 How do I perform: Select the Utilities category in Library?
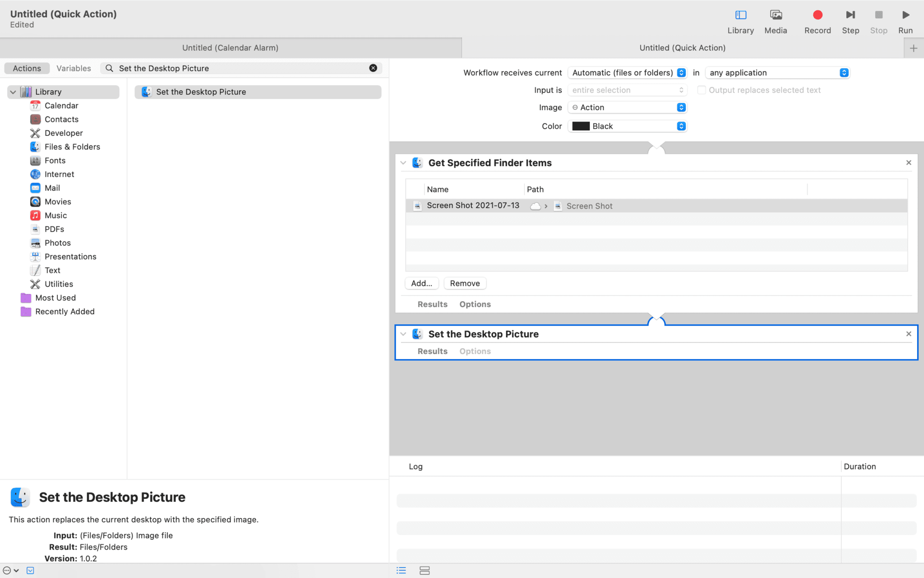[59, 284]
